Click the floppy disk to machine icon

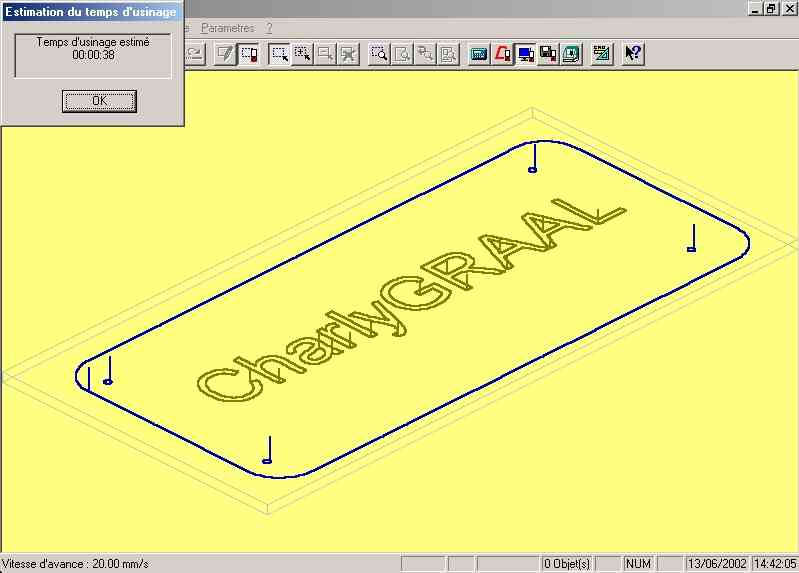pos(548,54)
